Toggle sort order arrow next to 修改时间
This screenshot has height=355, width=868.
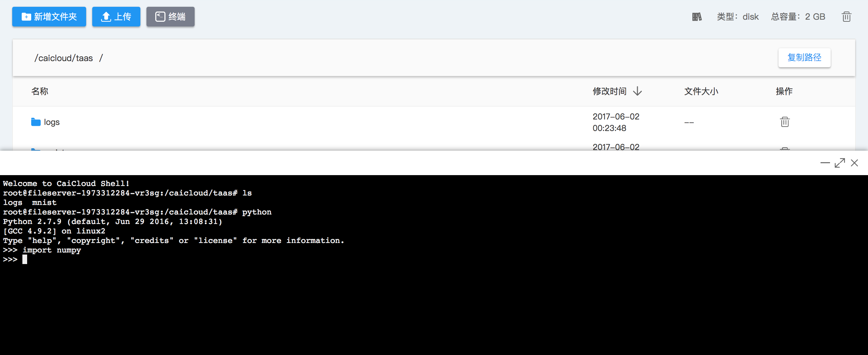(637, 91)
